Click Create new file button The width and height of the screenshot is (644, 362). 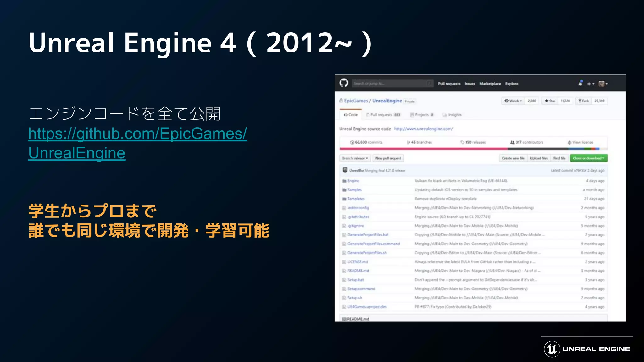(513, 158)
